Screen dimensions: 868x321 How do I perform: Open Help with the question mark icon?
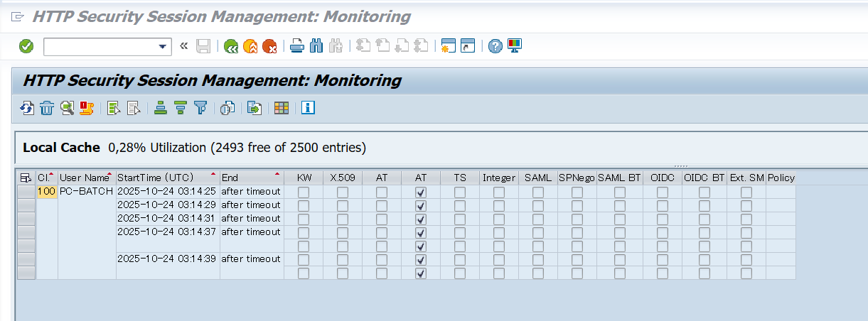495,47
